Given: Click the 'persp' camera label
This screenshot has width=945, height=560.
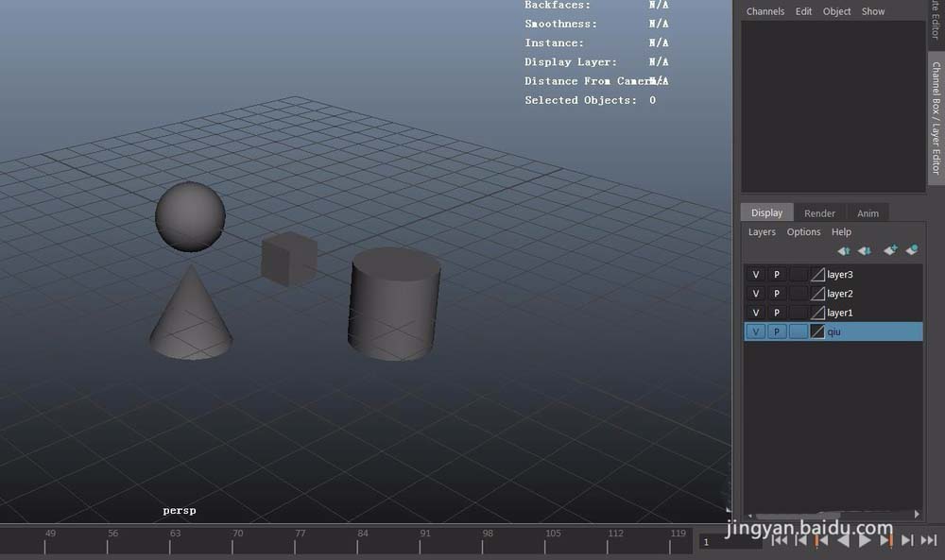Looking at the screenshot, I should 180,511.
